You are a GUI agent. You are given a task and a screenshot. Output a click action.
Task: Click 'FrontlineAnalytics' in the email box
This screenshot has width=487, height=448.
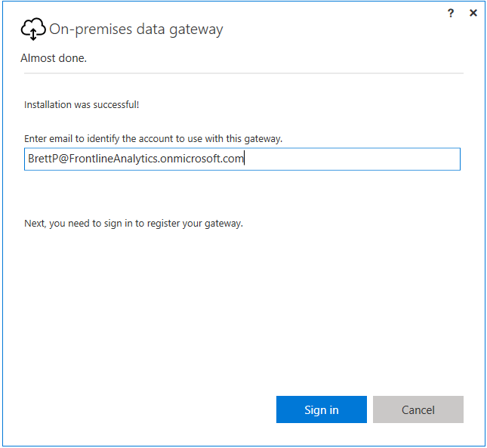[x=113, y=159]
